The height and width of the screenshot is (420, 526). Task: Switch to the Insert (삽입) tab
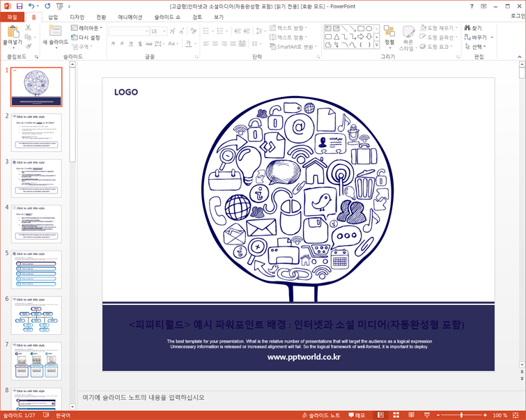(53, 17)
